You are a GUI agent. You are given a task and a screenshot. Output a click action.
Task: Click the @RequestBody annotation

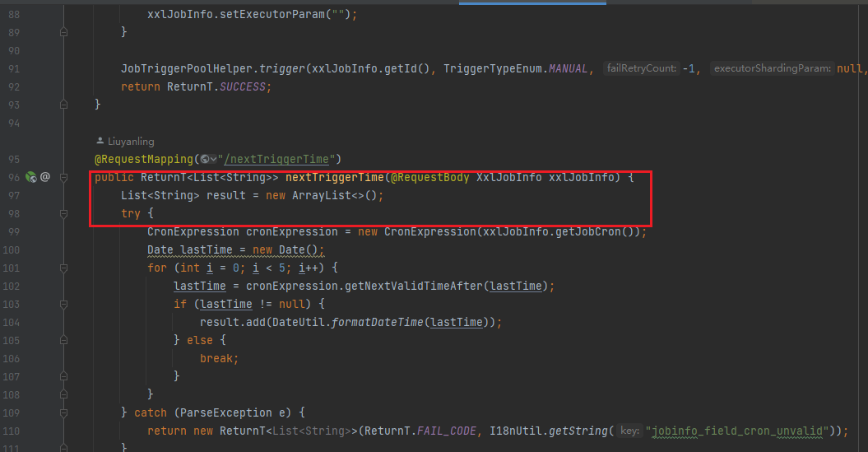pyautogui.click(x=430, y=177)
